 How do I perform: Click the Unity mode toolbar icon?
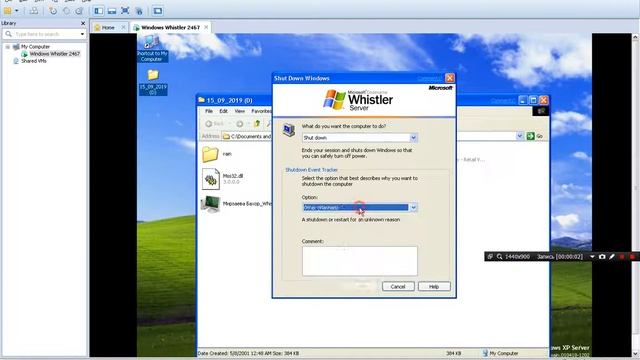click(139, 11)
